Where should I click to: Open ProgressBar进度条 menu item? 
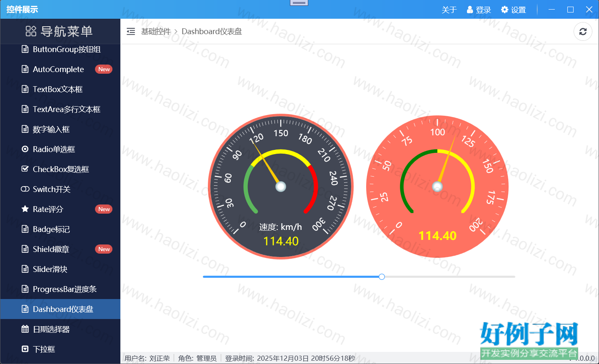(x=60, y=289)
